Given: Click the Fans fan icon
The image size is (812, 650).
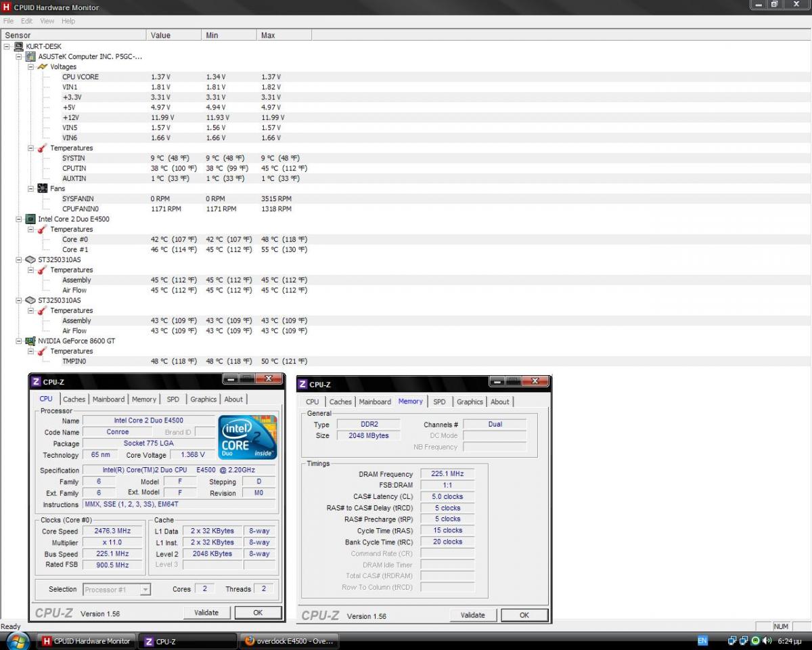Looking at the screenshot, I should [43, 188].
